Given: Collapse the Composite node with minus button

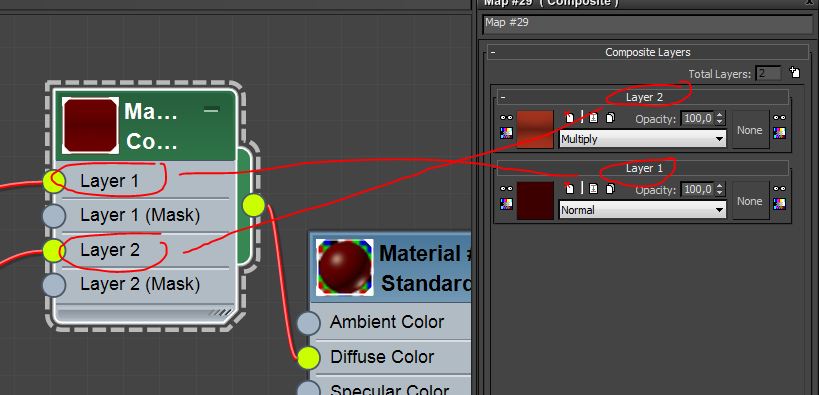Looking at the screenshot, I should coord(211,109).
